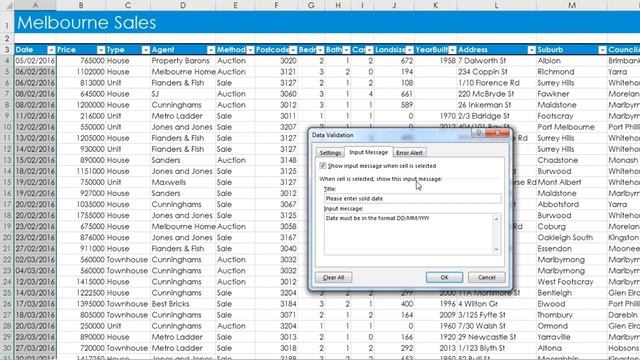Click the agent cell SJ
The height and width of the screenshot is (360, 640).
point(183,94)
